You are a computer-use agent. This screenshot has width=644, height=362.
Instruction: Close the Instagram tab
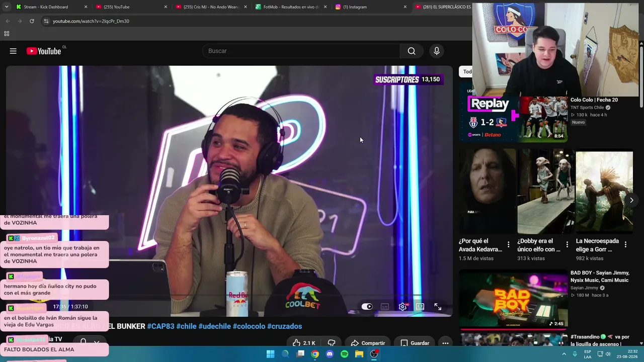(405, 7)
